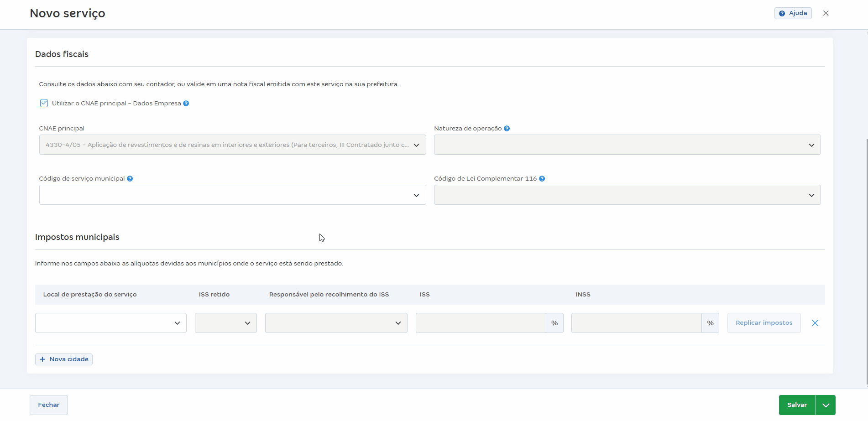Screen dimensions: 868x421
Task: Open the Ajuda help button
Action: coord(793,13)
